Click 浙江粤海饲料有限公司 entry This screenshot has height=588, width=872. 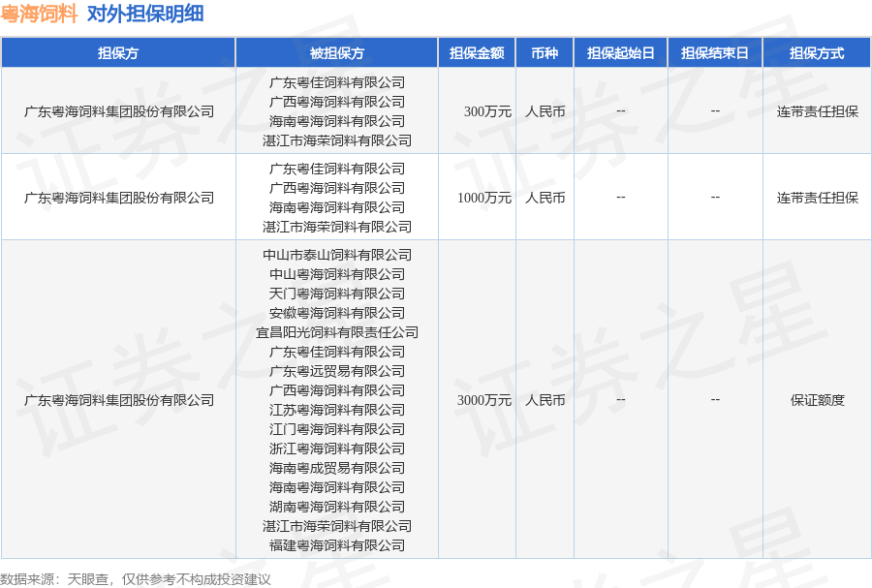tap(337, 449)
